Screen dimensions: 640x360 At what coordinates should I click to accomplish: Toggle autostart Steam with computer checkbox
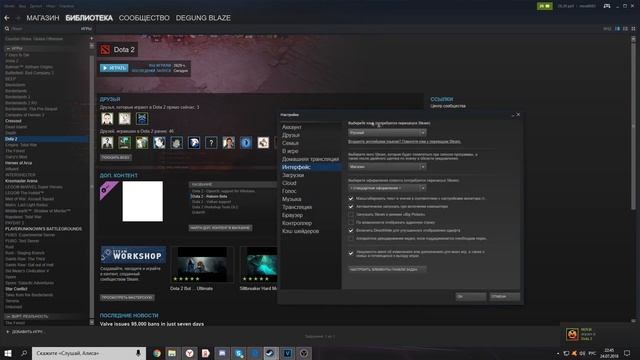pyautogui.click(x=351, y=207)
